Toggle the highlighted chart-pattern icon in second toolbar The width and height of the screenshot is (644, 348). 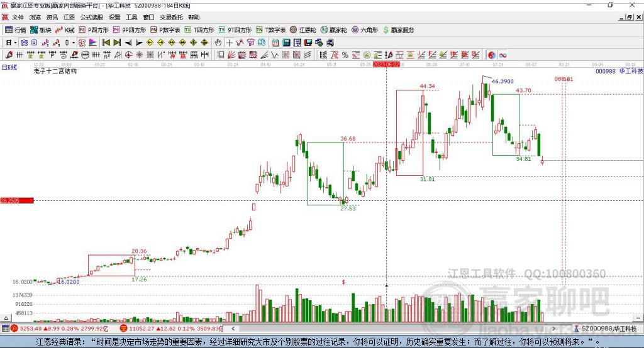click(82, 43)
